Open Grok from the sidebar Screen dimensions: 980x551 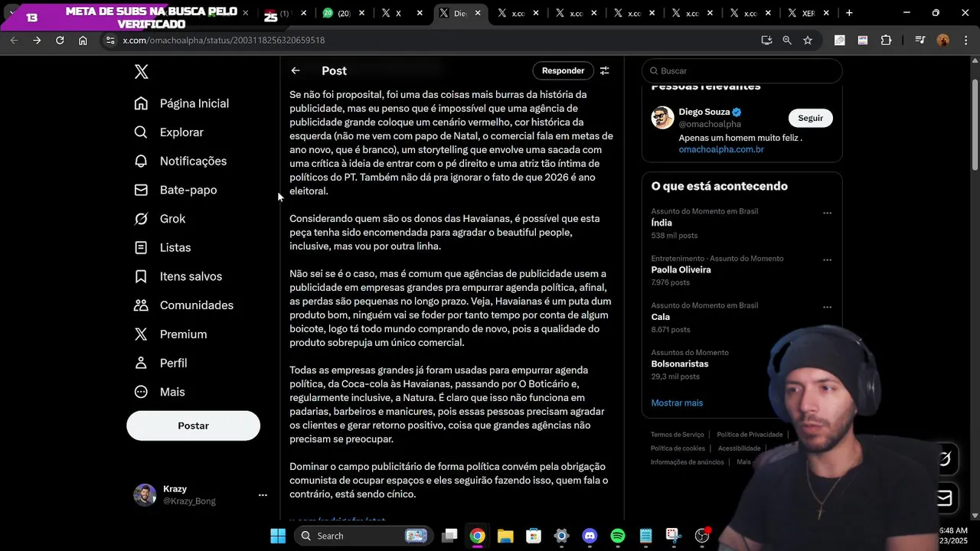(160, 219)
